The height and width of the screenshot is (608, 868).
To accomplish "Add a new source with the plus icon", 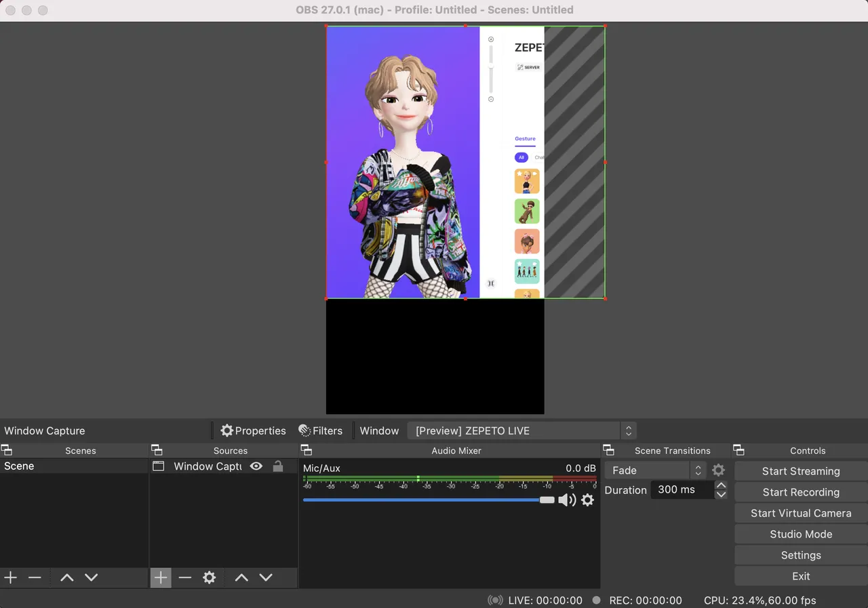I will coord(160,577).
